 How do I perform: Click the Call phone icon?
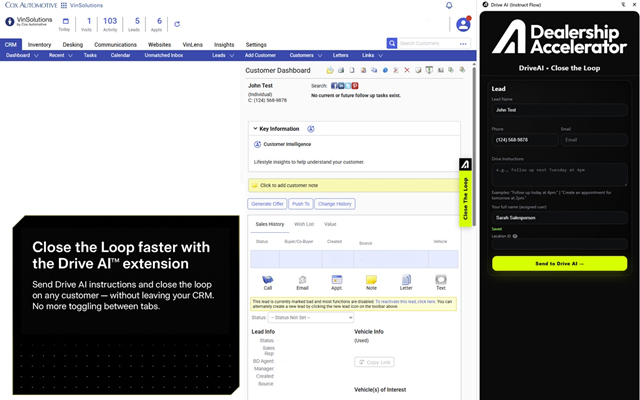point(267,280)
